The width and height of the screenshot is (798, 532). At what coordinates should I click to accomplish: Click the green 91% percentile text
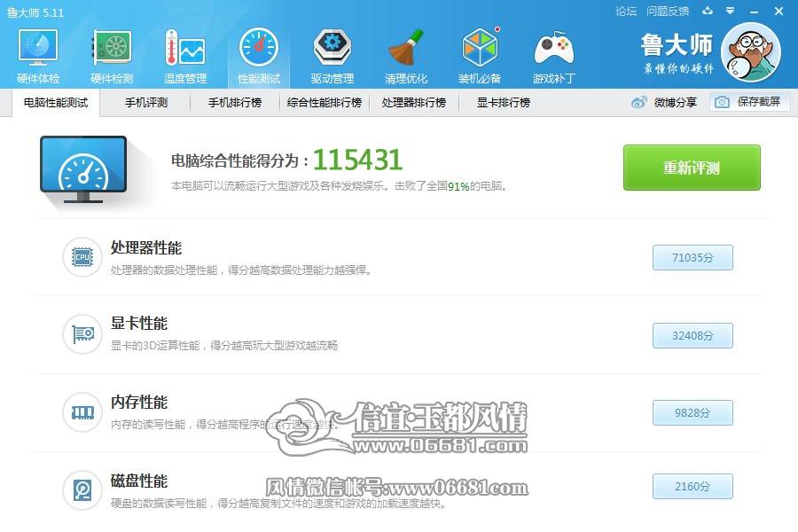458,186
